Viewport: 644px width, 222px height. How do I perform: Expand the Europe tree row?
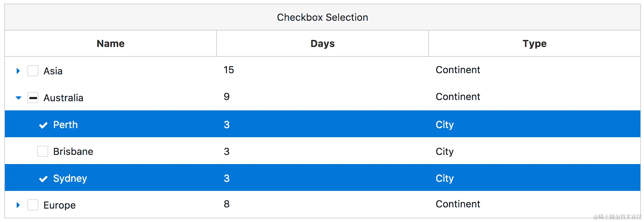[x=18, y=205]
